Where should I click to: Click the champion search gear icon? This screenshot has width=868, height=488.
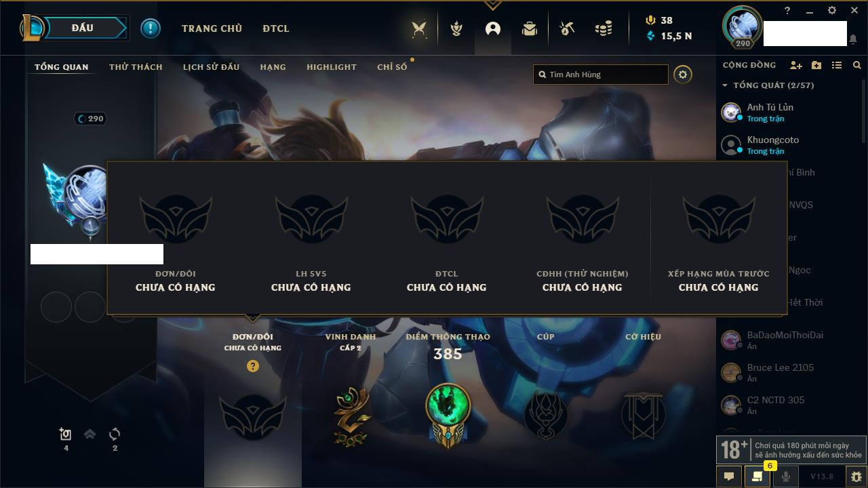click(683, 75)
